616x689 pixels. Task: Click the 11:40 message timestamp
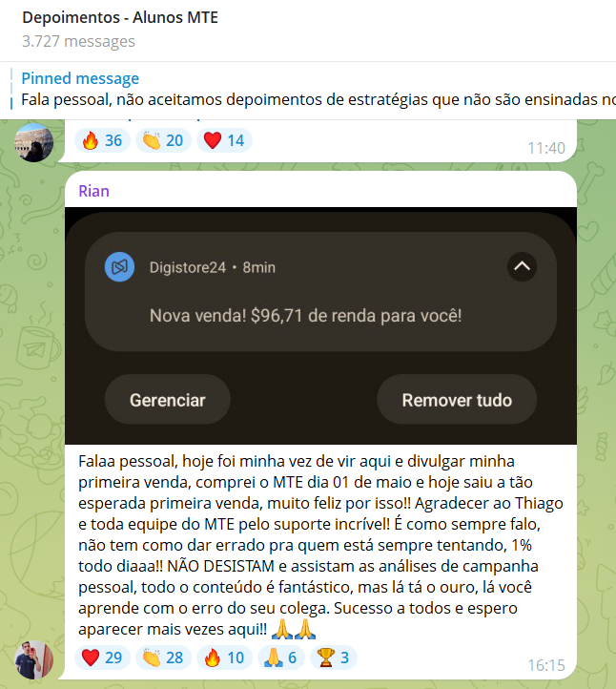[x=545, y=148]
